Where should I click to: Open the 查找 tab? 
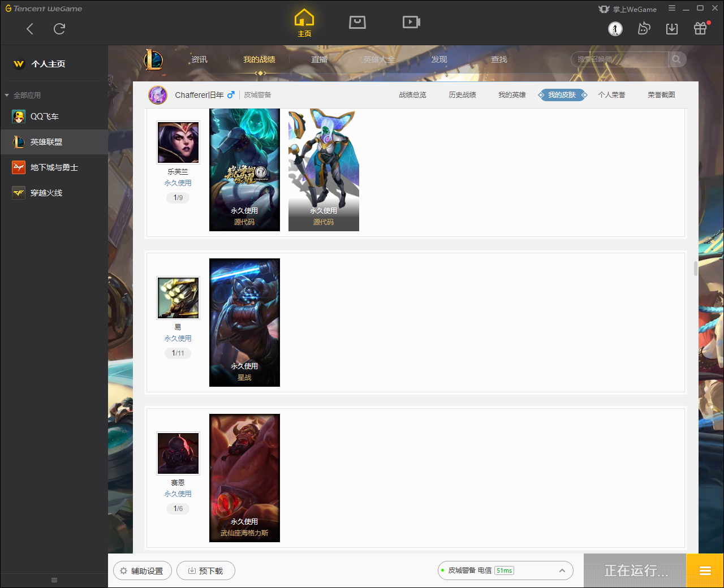tap(499, 59)
